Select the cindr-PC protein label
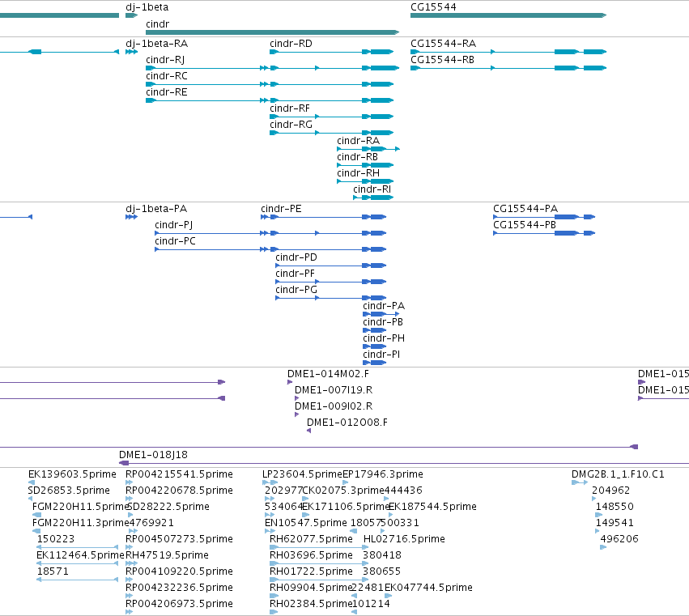The width and height of the screenshot is (689, 616). (x=175, y=241)
